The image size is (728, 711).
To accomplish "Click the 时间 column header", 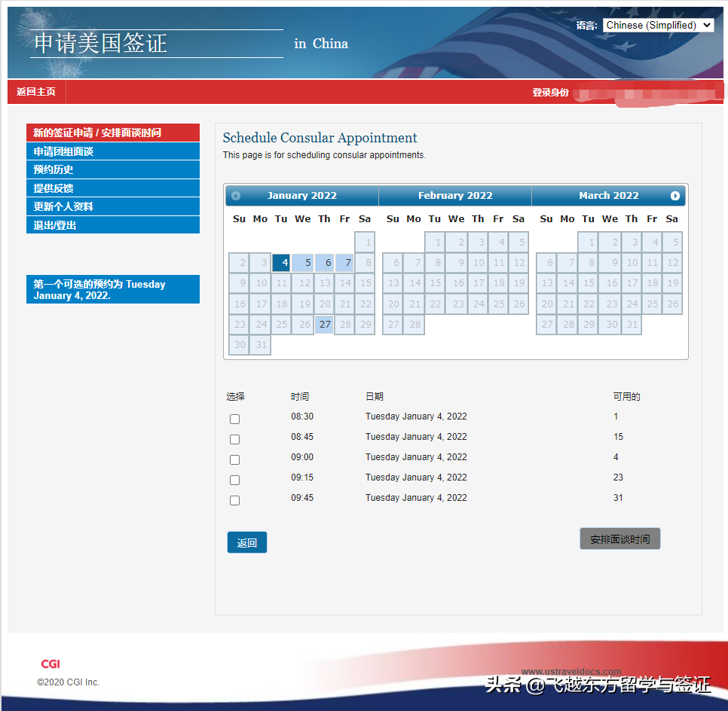I will 300,397.
